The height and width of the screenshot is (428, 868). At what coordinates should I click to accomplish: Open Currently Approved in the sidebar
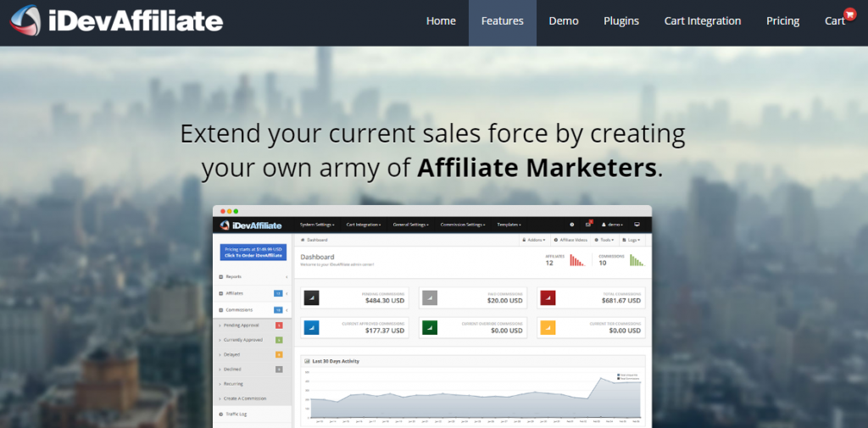pyautogui.click(x=253, y=340)
